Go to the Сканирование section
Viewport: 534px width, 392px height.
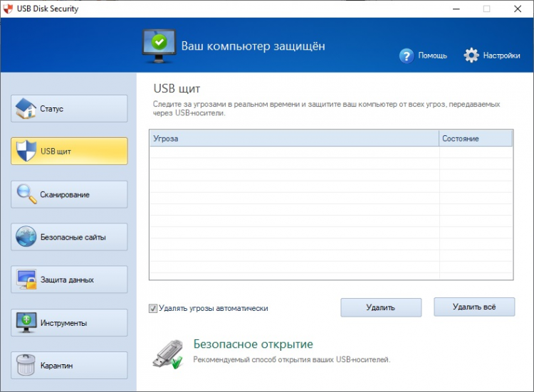[69, 194]
